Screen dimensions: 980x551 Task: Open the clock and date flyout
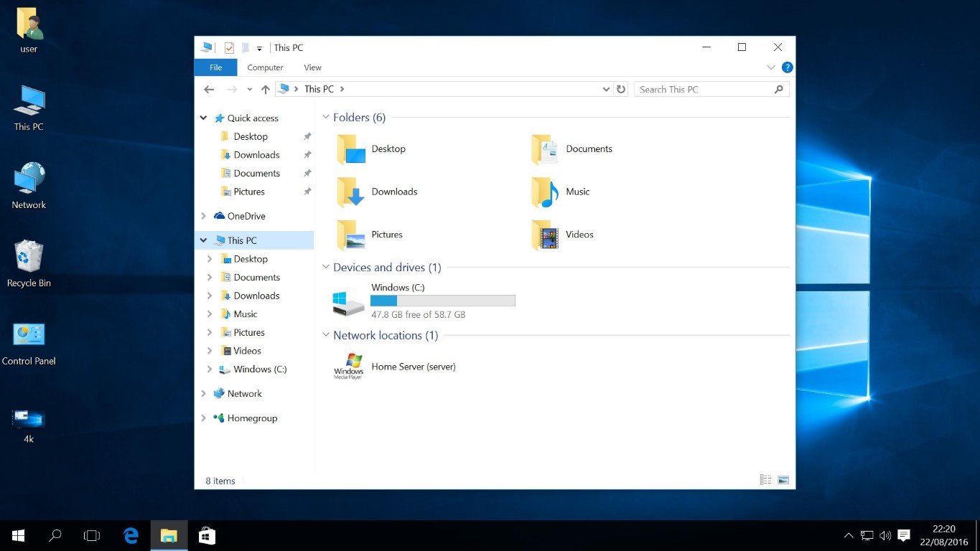click(944, 535)
